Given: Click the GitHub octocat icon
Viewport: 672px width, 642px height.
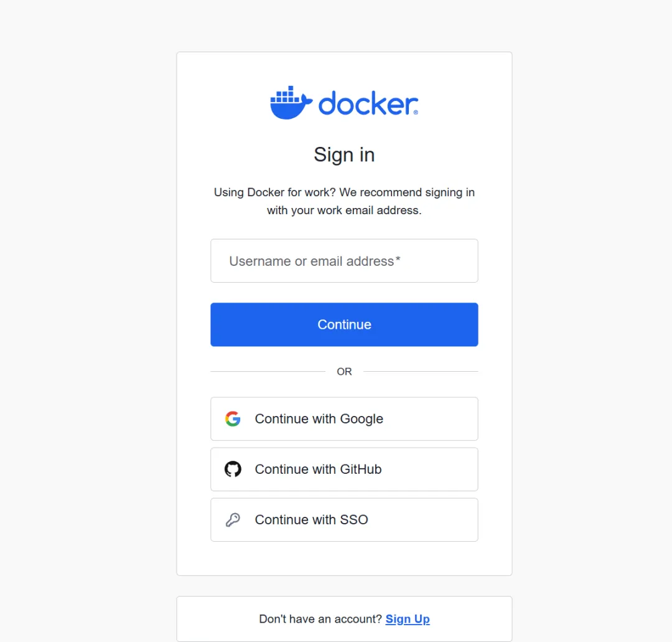Looking at the screenshot, I should (233, 469).
